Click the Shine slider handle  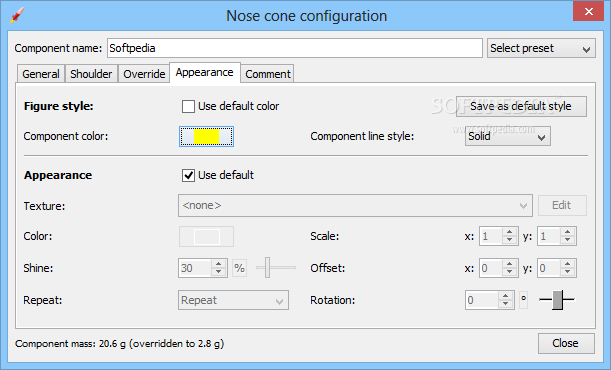coord(268,268)
